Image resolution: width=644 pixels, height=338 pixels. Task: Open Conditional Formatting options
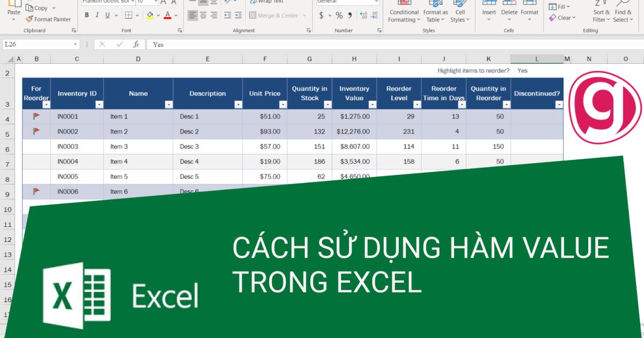[x=404, y=12]
